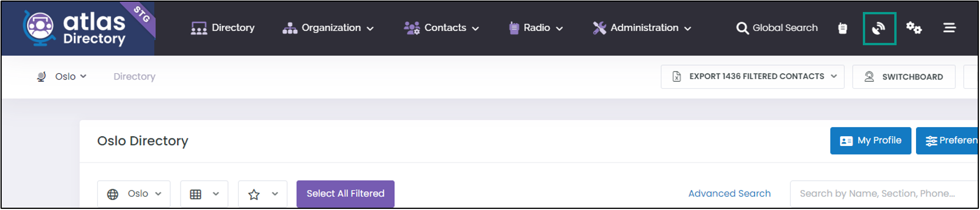
Task: Open the highlighted phone call icon
Action: (879, 28)
